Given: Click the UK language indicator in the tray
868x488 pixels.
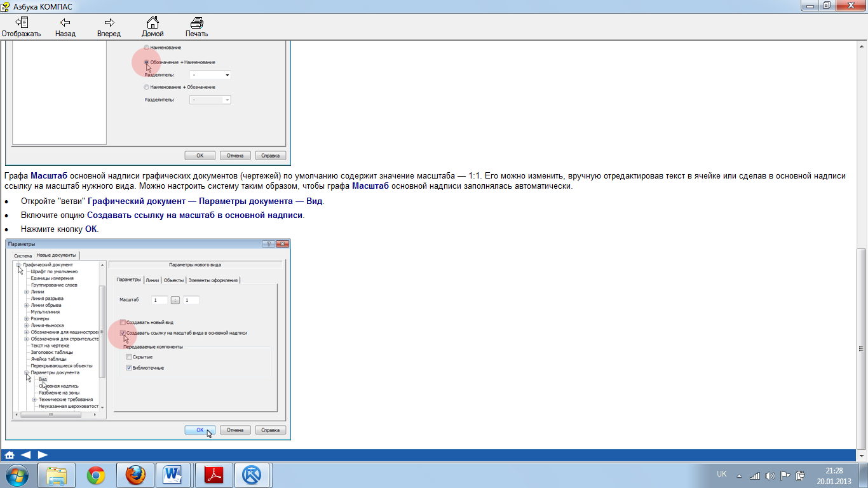Looking at the screenshot, I should [x=722, y=474].
